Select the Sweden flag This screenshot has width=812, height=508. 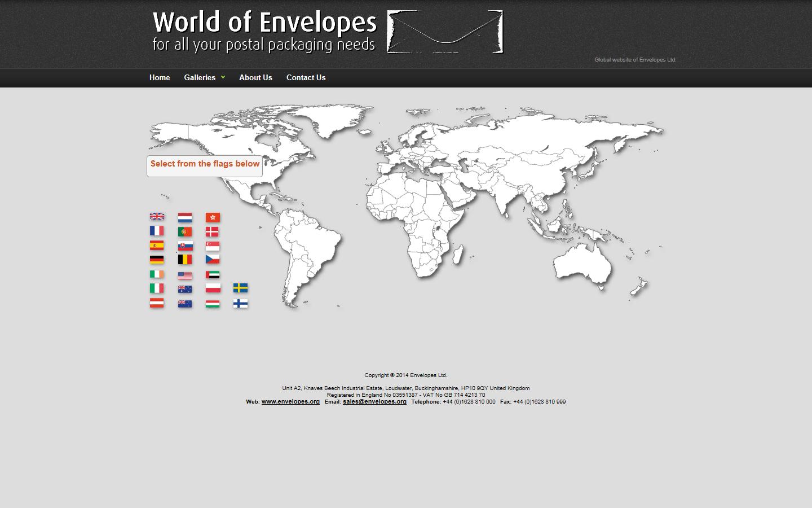(241, 288)
